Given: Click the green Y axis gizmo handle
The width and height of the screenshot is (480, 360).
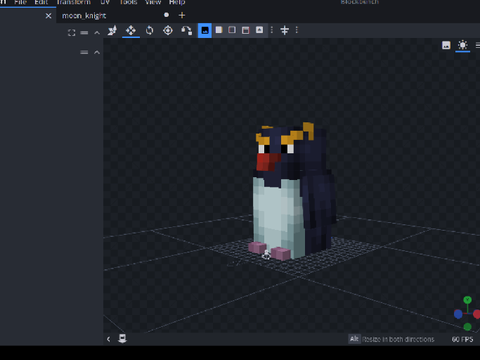Looking at the screenshot, I should click(467, 300).
